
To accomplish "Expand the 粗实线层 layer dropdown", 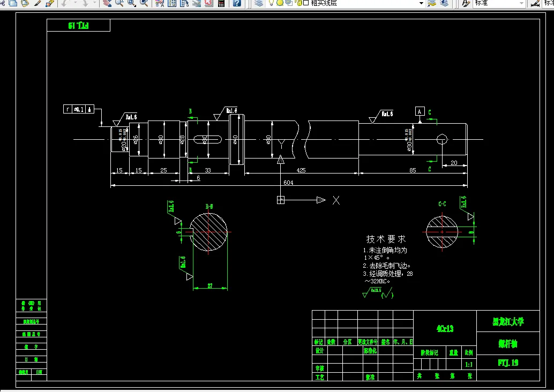I will point(421,3).
